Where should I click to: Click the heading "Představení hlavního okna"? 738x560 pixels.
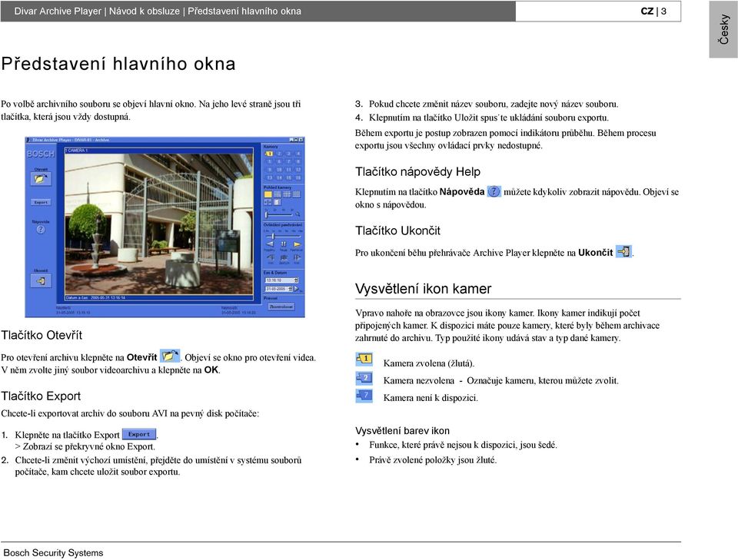pyautogui.click(x=118, y=64)
